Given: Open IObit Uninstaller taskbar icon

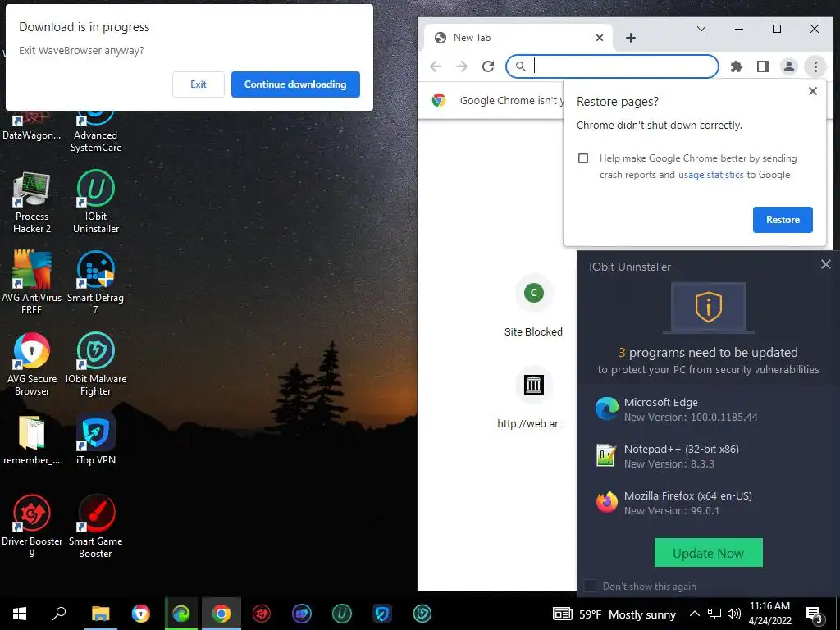Looking at the screenshot, I should (x=342, y=614).
